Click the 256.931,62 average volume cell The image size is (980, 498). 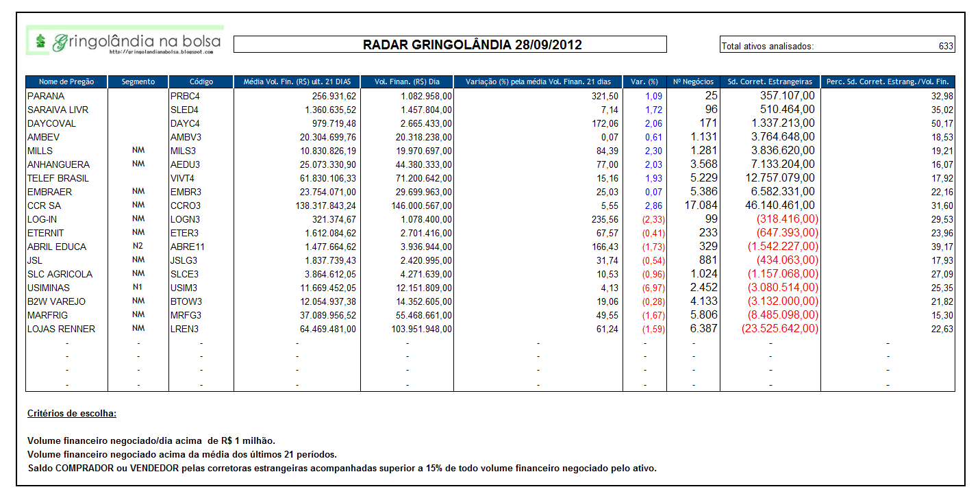pyautogui.click(x=334, y=96)
